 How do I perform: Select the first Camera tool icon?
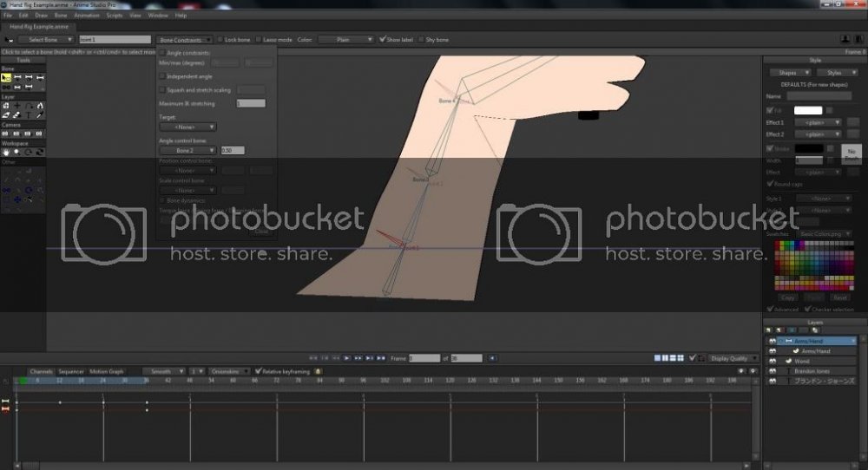click(6, 134)
